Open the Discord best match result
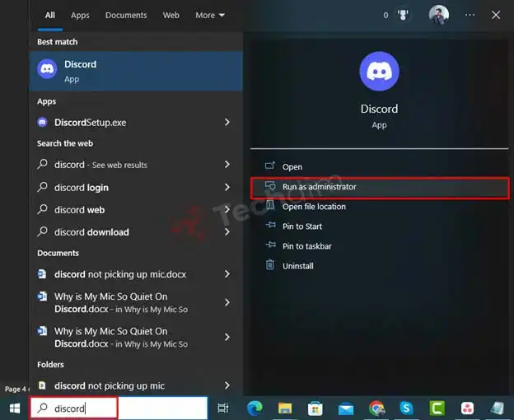The image size is (514, 420). pos(136,71)
